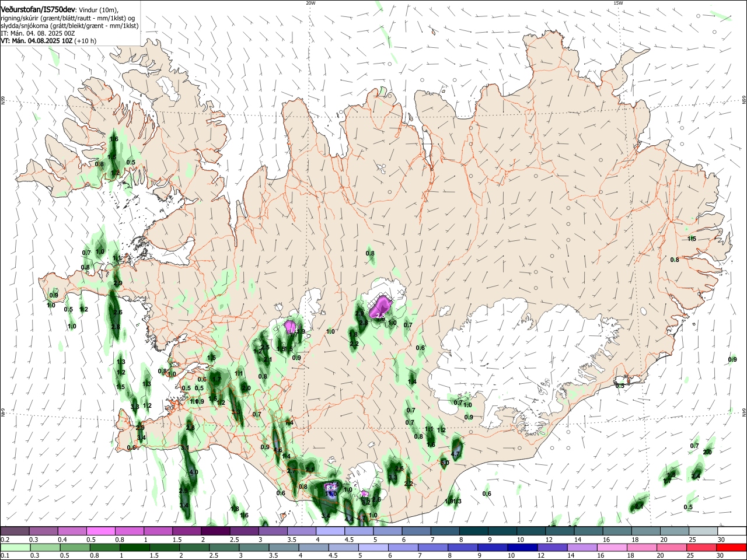747x560 pixels.
Task: Pick the light lavender upper-row swatch between 4 and 4.5
Action: [x=330, y=531]
